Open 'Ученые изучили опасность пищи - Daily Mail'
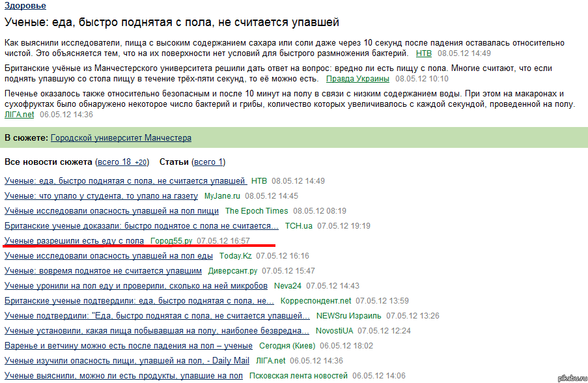This screenshot has width=588, height=383. pos(127,360)
